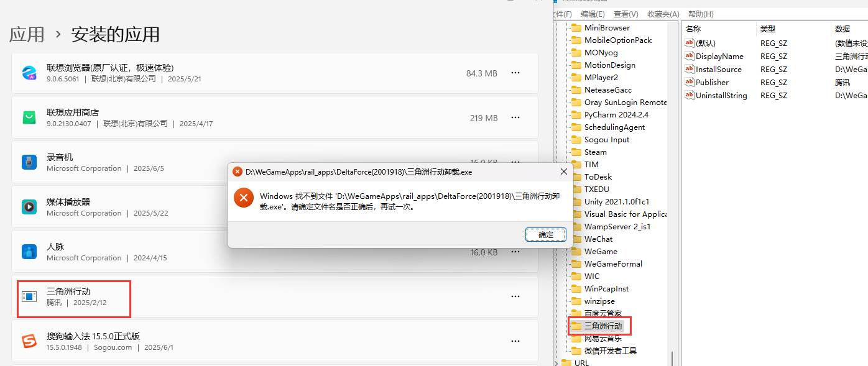Click the 搜狗输入法 orange S icon

[x=29, y=341]
